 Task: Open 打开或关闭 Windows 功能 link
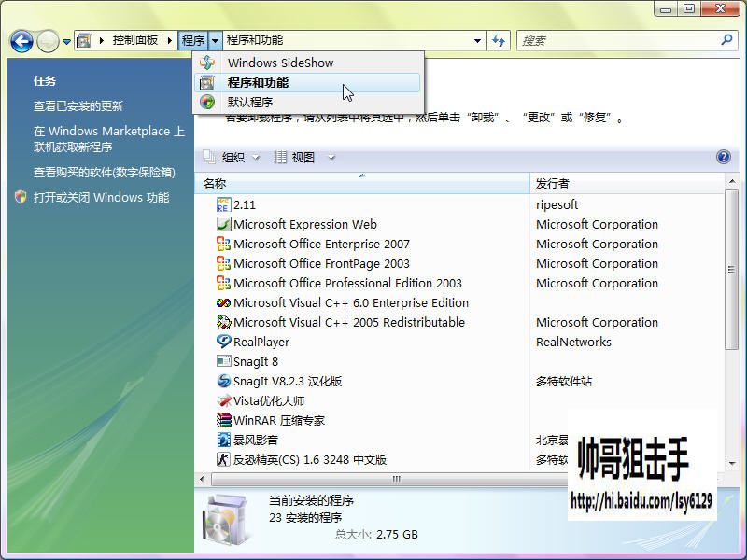click(x=101, y=197)
